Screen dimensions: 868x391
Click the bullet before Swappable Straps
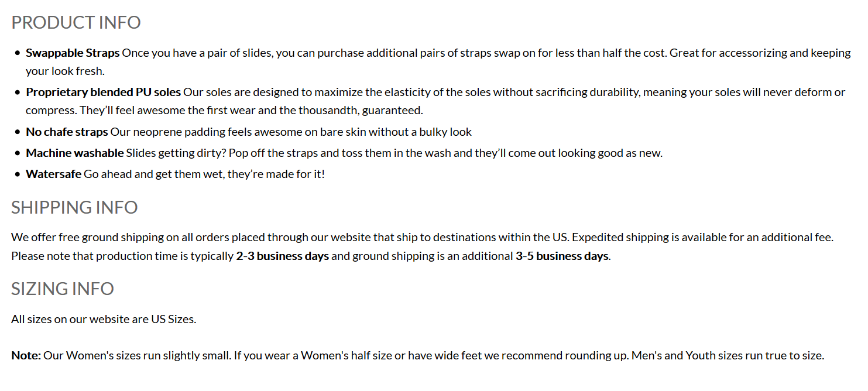tap(17, 53)
